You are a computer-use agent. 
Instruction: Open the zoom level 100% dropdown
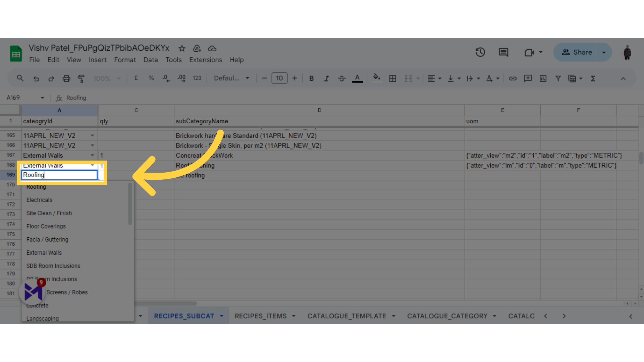[x=107, y=78]
